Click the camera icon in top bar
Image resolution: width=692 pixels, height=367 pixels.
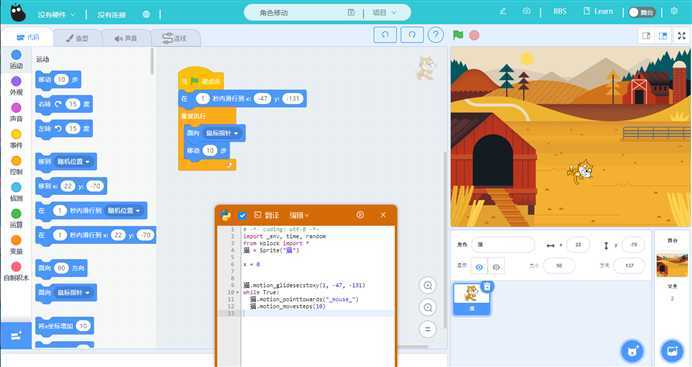pyautogui.click(x=527, y=11)
